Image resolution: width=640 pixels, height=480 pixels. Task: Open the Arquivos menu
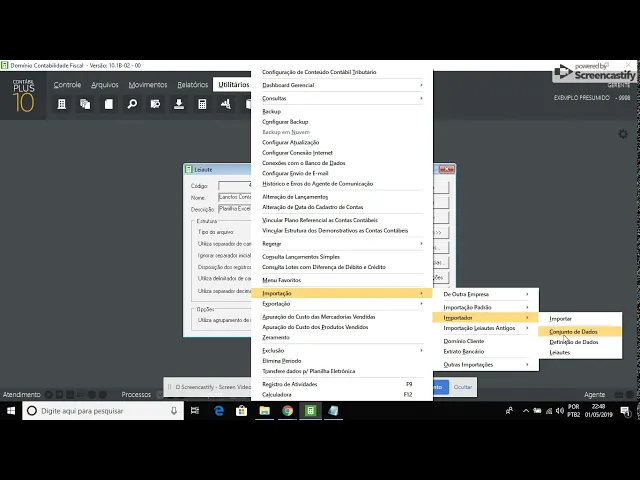point(104,84)
